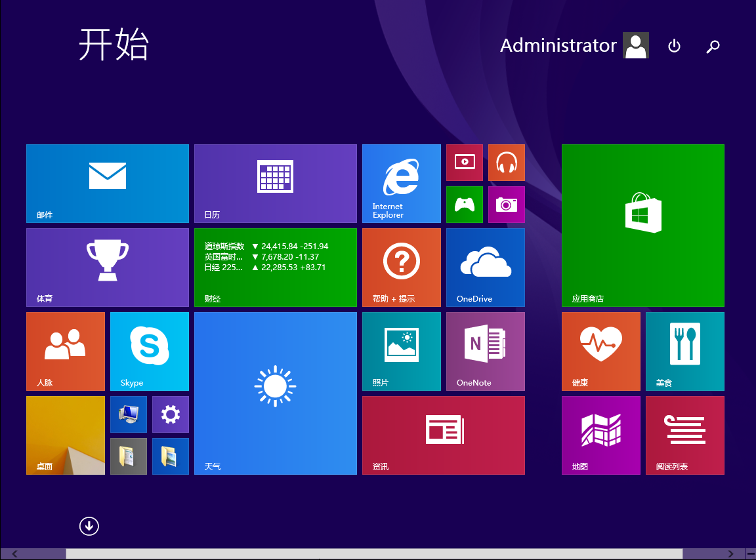The height and width of the screenshot is (560, 756).
Task: Open the 健康 (Health) tile
Action: 600,351
